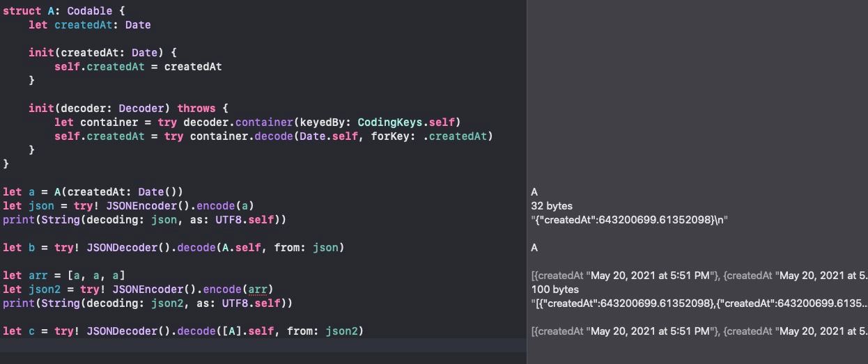Click the result 'A' beside the 'let a' line

click(534, 192)
